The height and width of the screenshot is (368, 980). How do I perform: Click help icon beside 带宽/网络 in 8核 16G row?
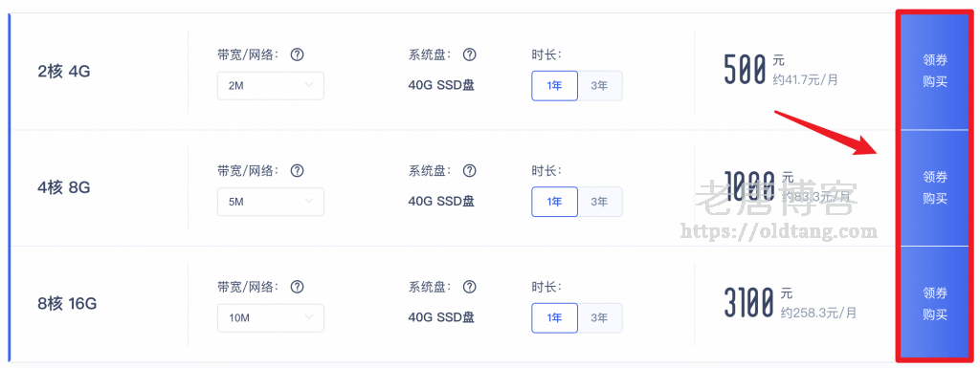tap(298, 287)
